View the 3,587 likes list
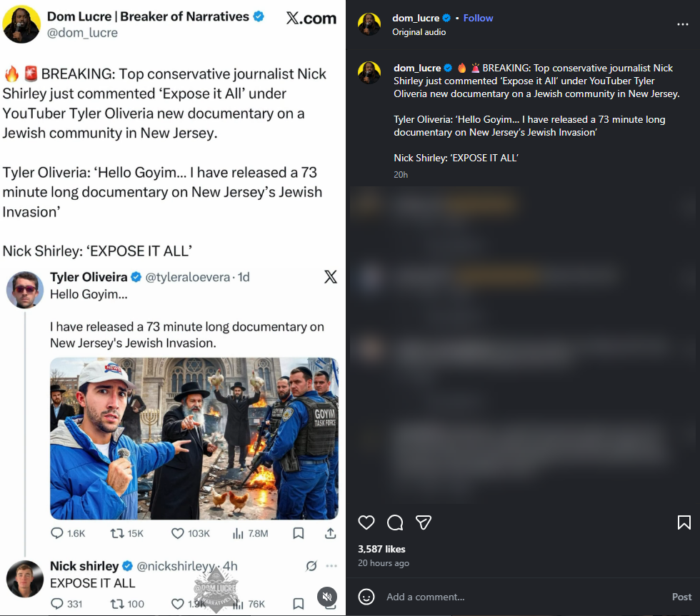Screen dimensions: 700x616 pos(381,549)
